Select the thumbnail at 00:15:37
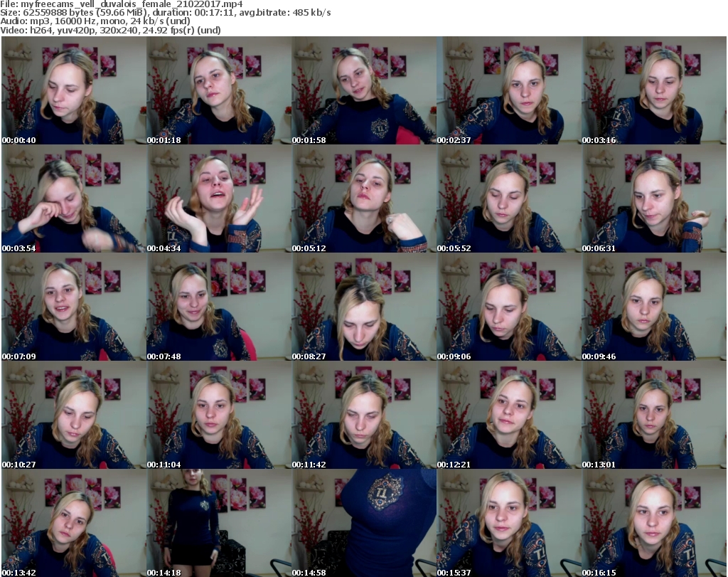728x577 pixels. 509,523
